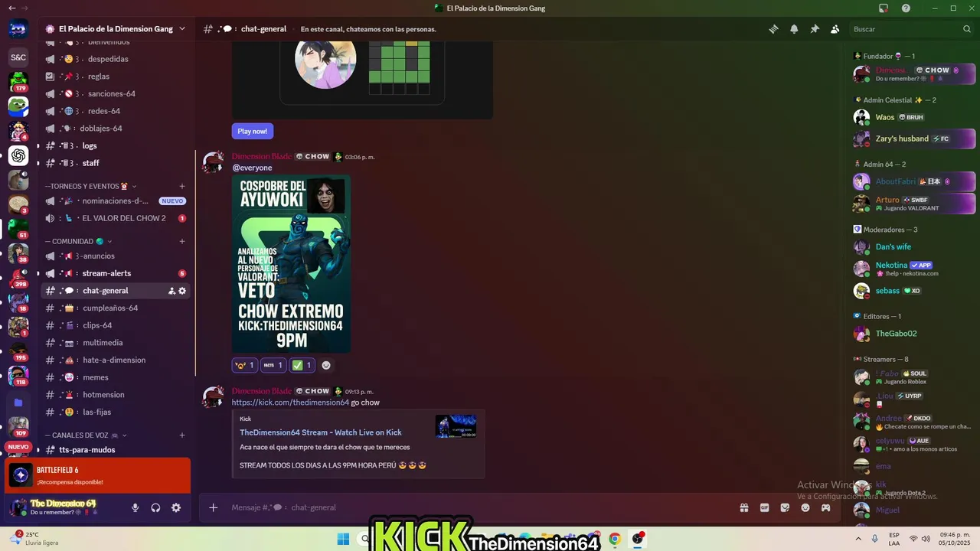
Task: Collapse the CANALES DE VOZ category
Action: pos(86,435)
